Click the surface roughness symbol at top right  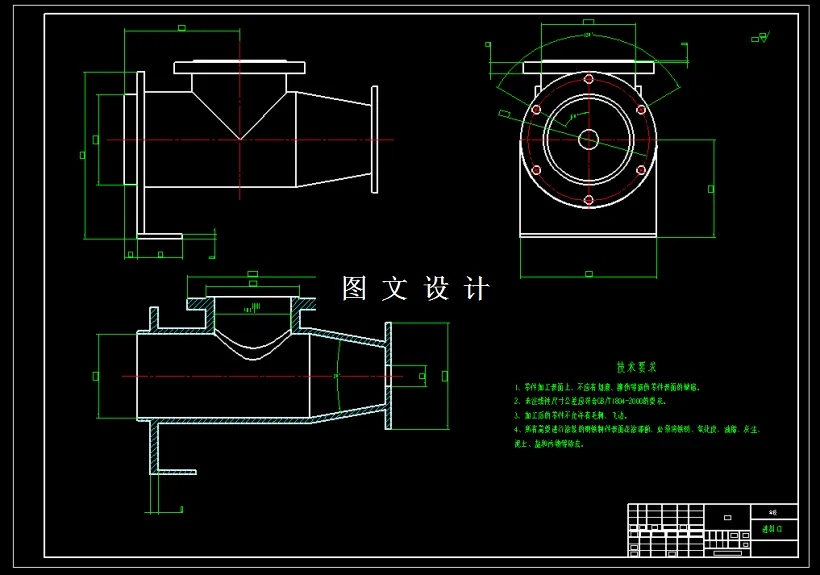(761, 37)
